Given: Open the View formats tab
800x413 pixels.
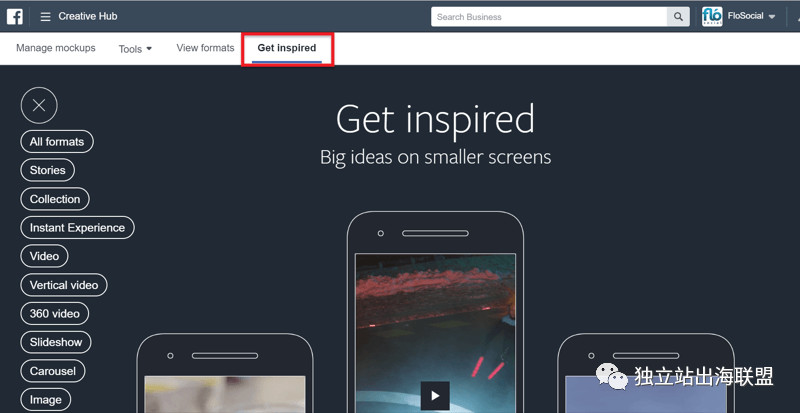Looking at the screenshot, I should (205, 48).
